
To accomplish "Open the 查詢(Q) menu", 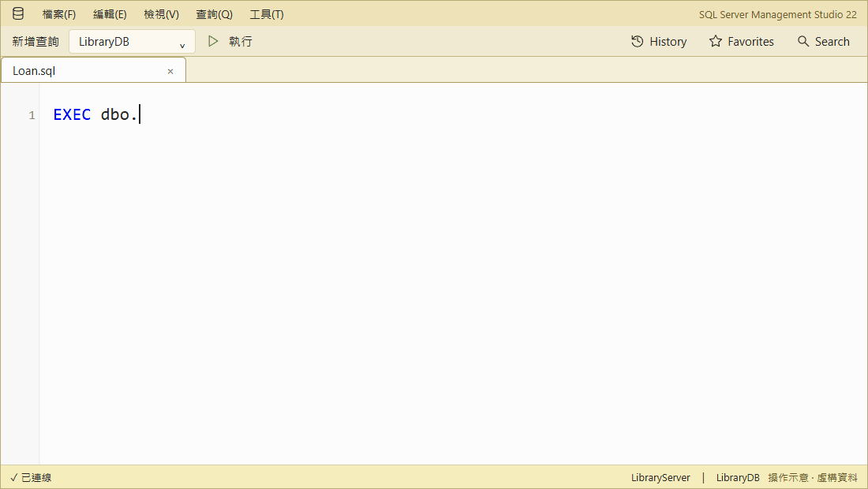I will click(214, 14).
